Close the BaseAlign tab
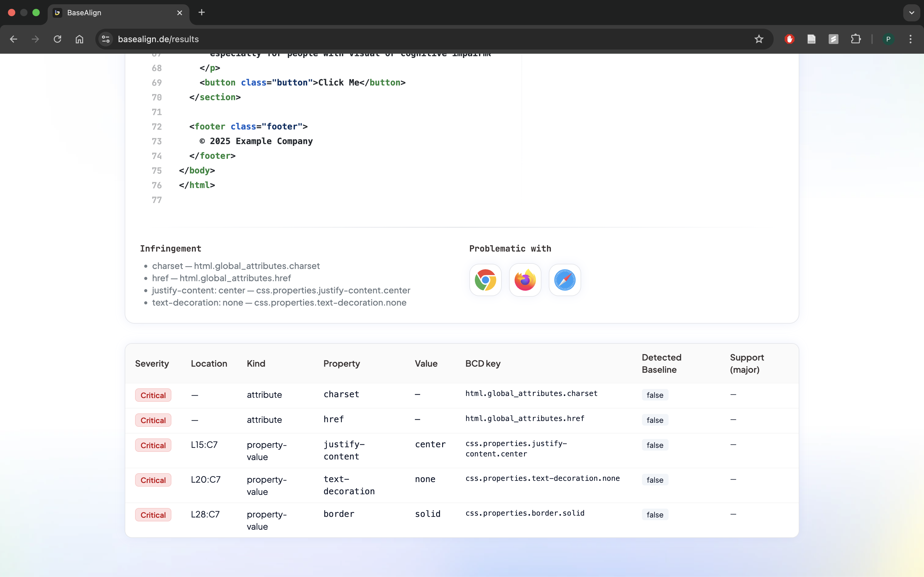The width and height of the screenshot is (924, 577). tap(179, 13)
